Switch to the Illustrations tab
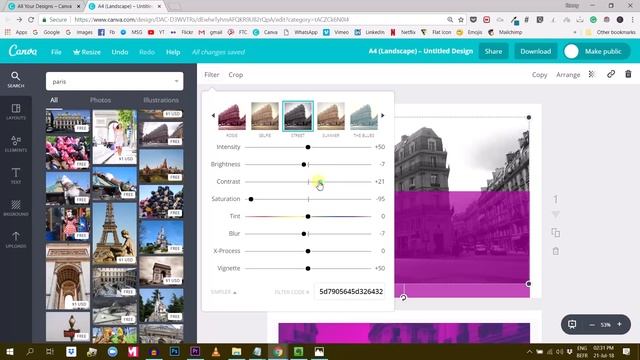 (161, 100)
